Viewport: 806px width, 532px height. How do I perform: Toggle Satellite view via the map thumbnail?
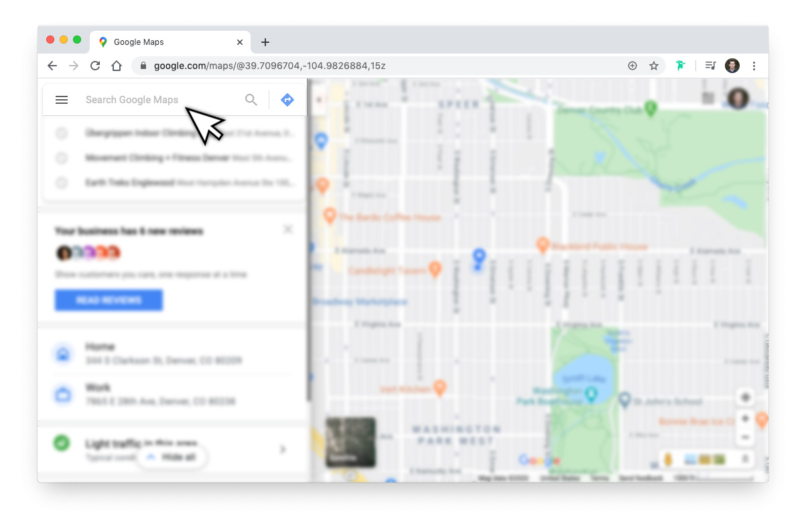[350, 442]
